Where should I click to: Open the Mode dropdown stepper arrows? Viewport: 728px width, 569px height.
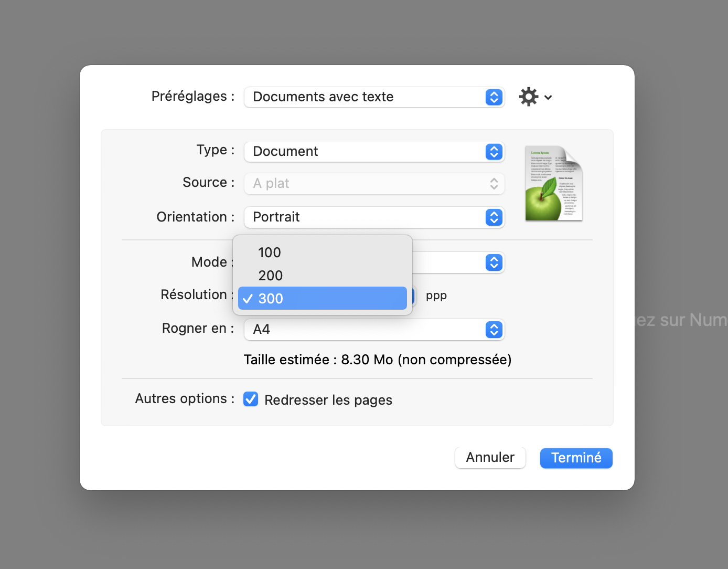[x=494, y=262]
